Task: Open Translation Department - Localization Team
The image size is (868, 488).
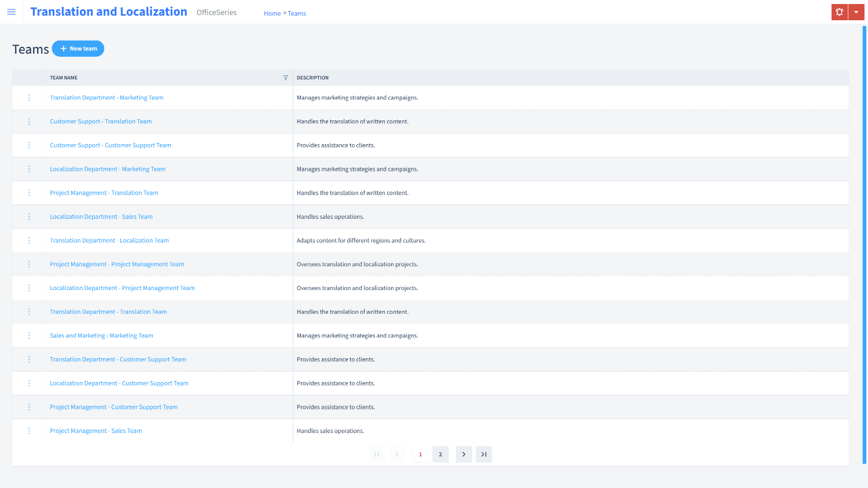Action: coord(109,240)
